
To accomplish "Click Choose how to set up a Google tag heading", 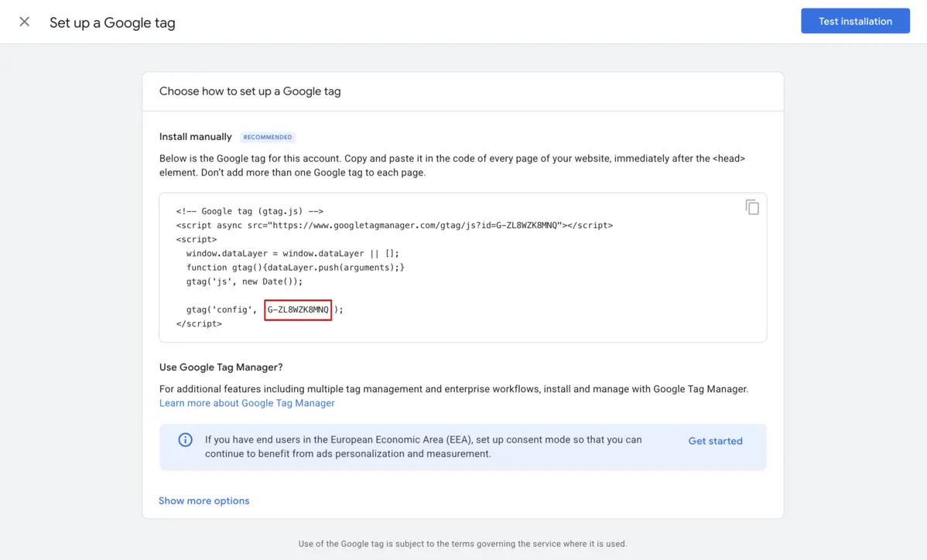I will [x=249, y=91].
